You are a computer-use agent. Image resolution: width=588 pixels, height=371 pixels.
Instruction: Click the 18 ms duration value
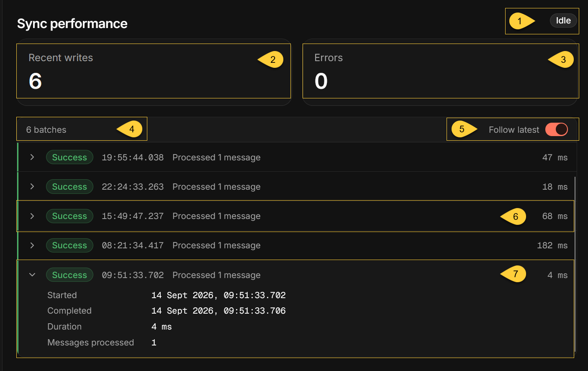pos(555,187)
